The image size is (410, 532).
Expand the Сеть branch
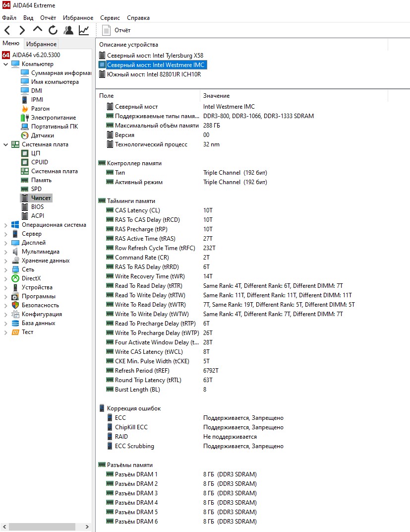point(5,269)
